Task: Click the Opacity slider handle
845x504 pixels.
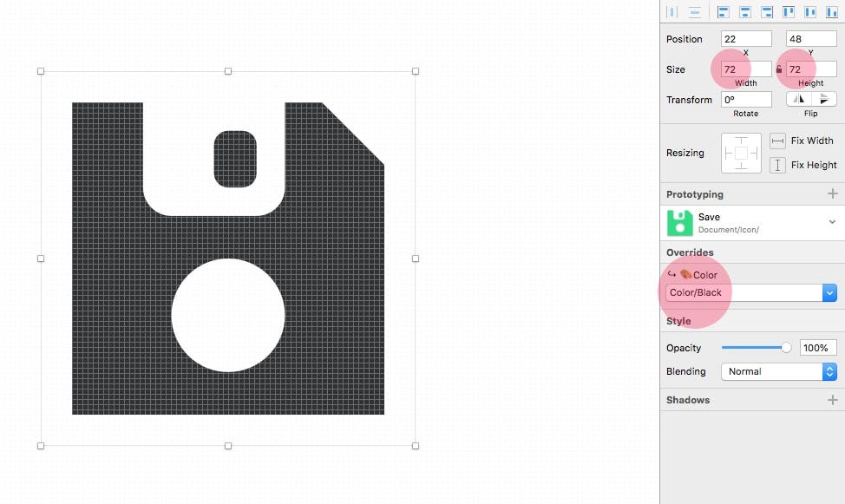Action: point(786,348)
